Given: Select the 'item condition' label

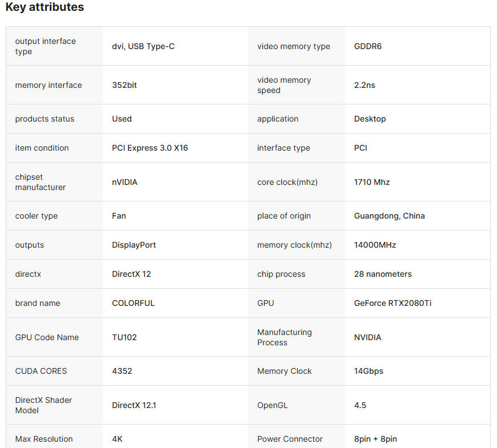Looking at the screenshot, I should (42, 148).
